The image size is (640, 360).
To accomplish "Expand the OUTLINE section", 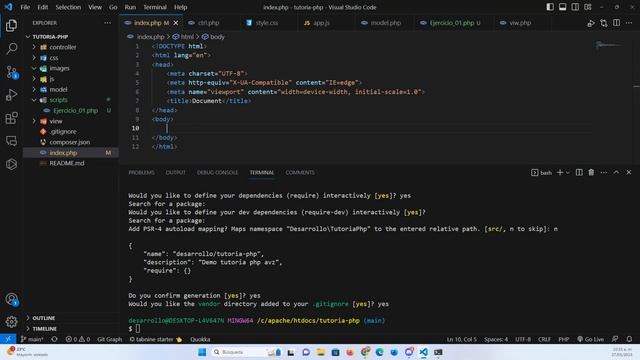I will [x=43, y=318].
